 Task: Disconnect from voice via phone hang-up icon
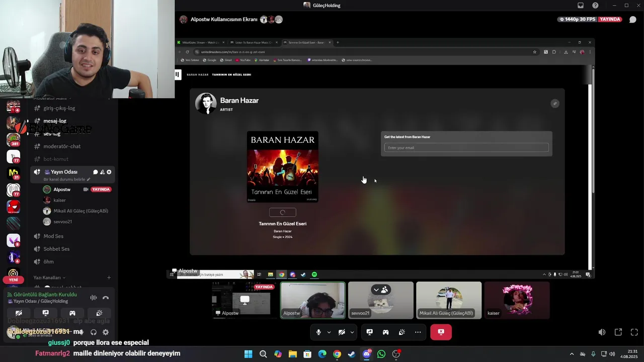click(x=105, y=298)
